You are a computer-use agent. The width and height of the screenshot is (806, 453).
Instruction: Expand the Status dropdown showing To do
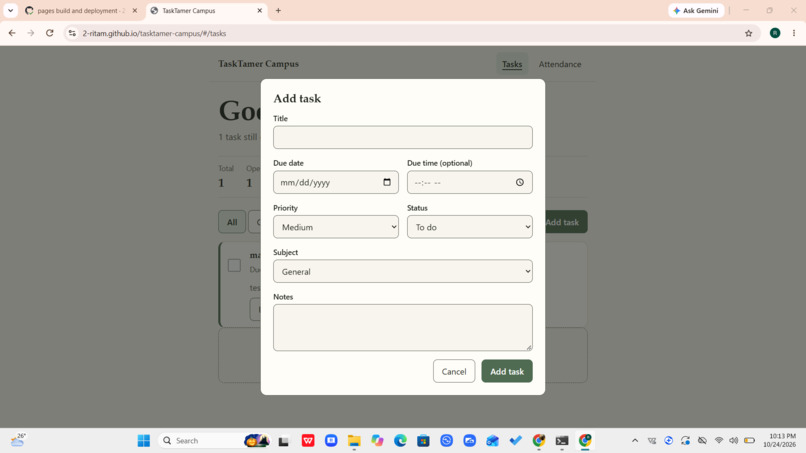click(469, 227)
